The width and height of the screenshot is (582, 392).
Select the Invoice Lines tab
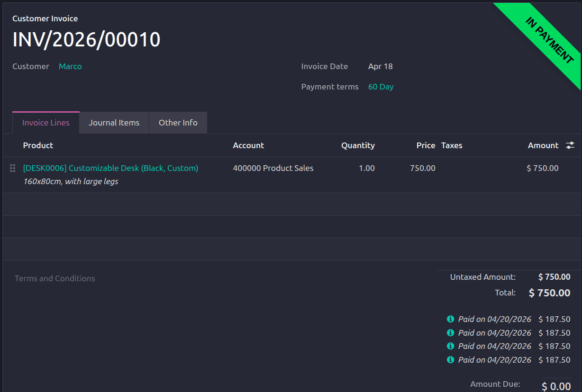click(x=45, y=122)
